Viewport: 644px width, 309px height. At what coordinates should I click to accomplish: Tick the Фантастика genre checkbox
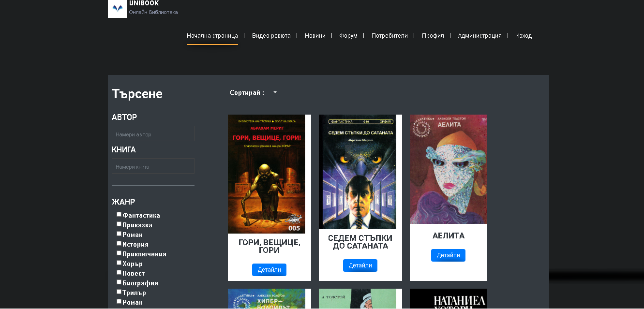119,214
